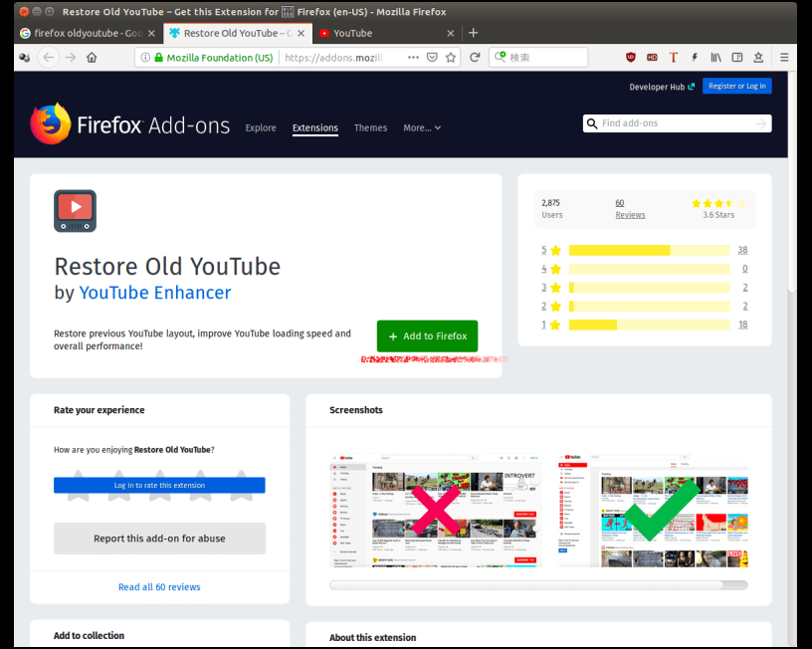
Task: Open the Library toolbar icon
Action: [x=715, y=58]
